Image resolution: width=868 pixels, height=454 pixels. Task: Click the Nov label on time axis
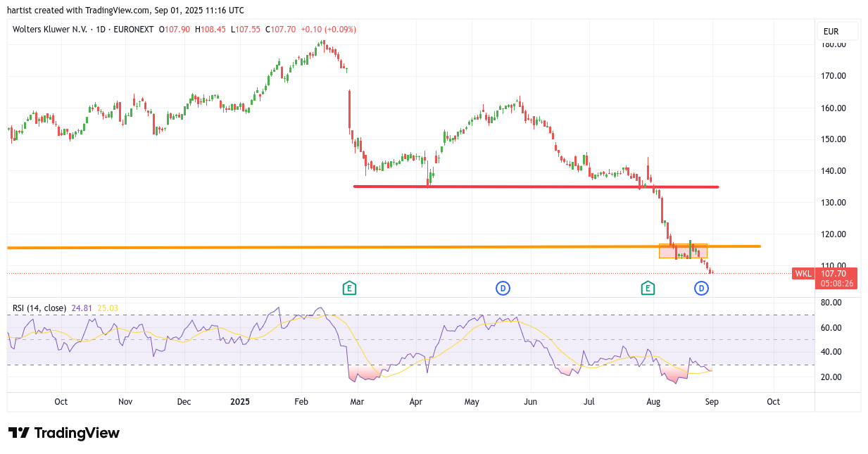click(x=125, y=402)
